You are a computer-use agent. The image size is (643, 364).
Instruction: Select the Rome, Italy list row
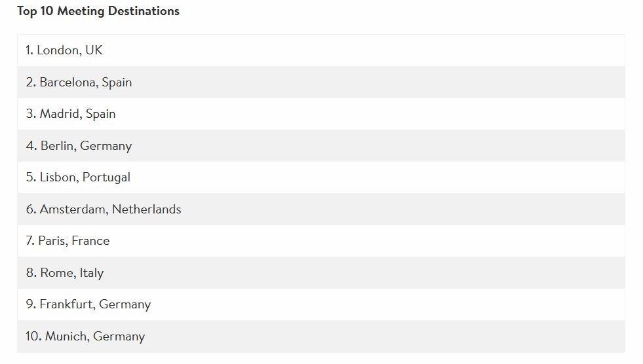[321, 272]
